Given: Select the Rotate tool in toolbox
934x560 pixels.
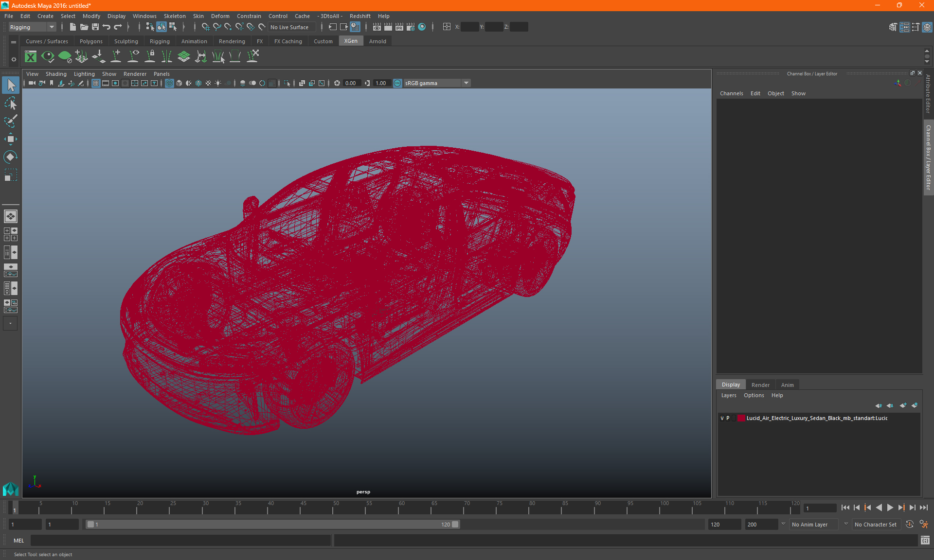Looking at the screenshot, I should click(x=11, y=157).
